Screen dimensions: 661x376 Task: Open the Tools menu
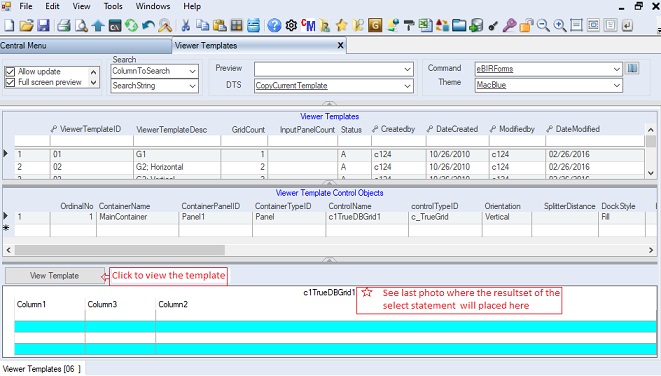pos(113,6)
